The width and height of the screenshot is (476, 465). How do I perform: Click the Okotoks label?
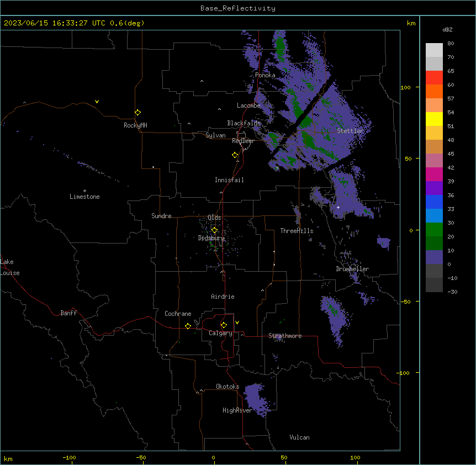[x=228, y=387]
